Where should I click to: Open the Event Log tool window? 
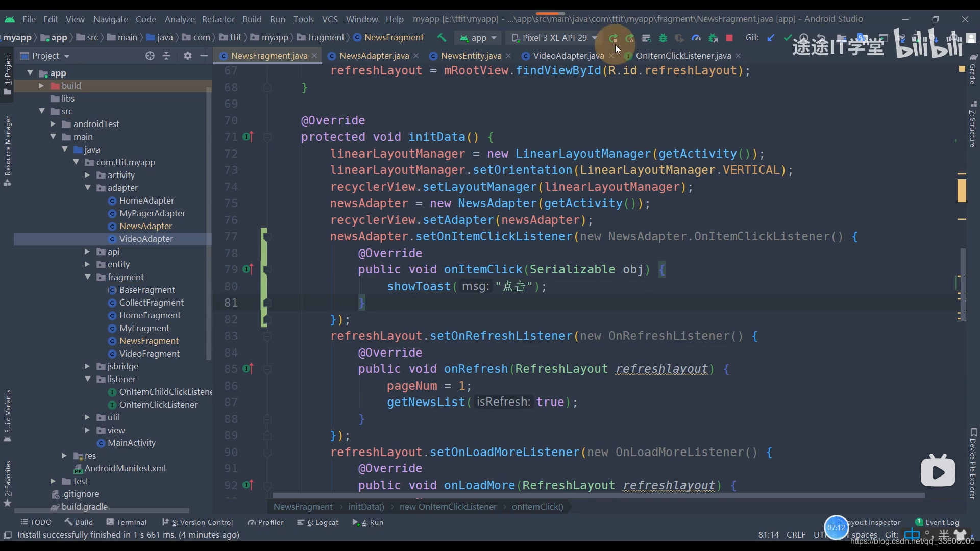937,522
